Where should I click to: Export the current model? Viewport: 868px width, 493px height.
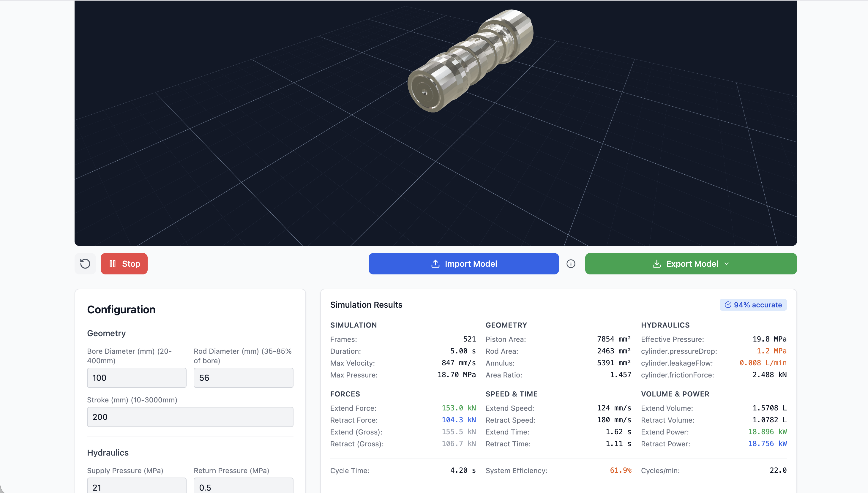tap(691, 264)
